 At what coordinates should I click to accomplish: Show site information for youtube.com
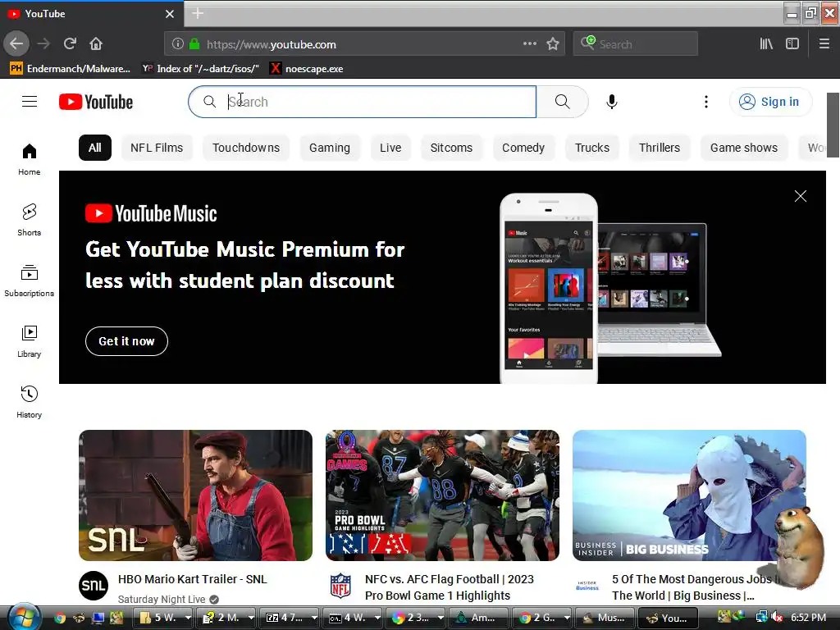click(178, 44)
